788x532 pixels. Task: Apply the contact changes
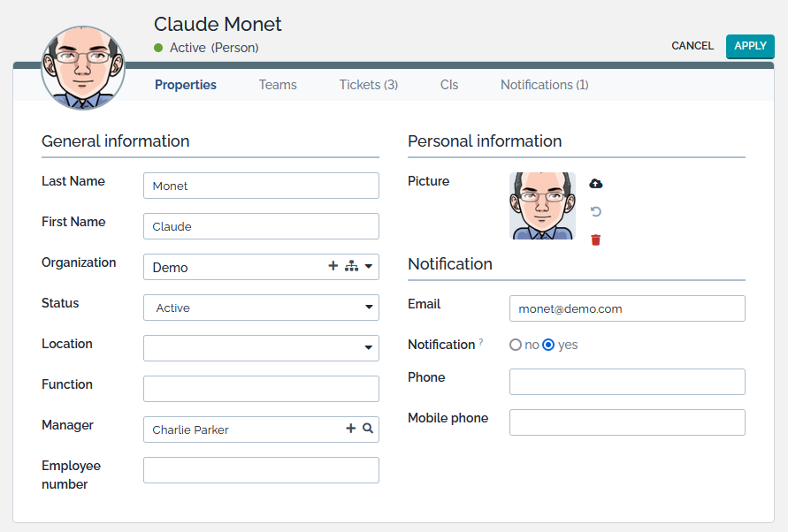pyautogui.click(x=750, y=46)
